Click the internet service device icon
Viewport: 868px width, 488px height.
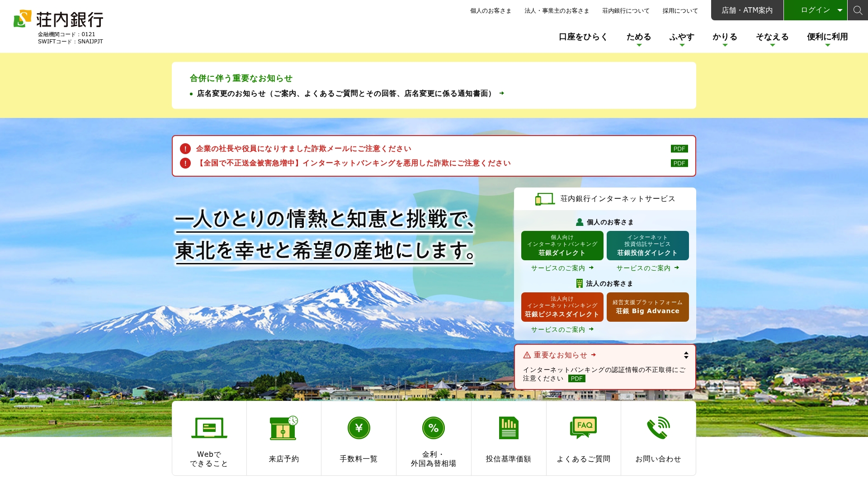(545, 199)
